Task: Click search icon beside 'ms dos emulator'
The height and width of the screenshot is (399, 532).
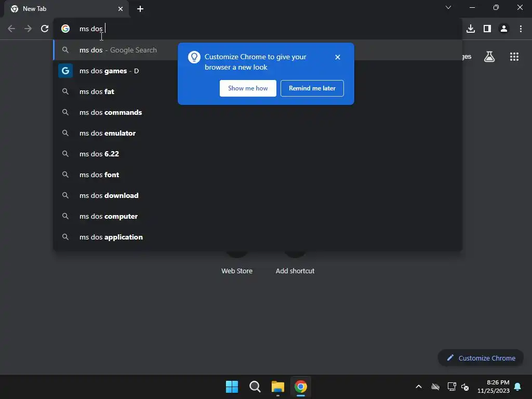Action: click(65, 133)
